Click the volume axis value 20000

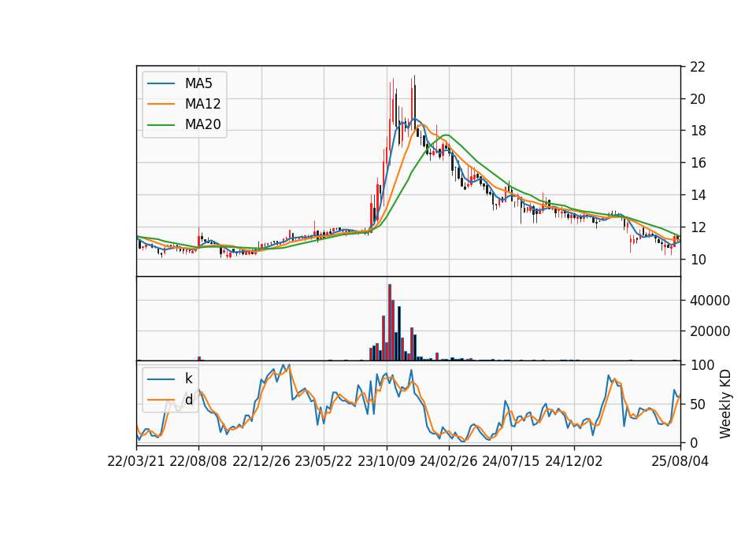tap(710, 331)
